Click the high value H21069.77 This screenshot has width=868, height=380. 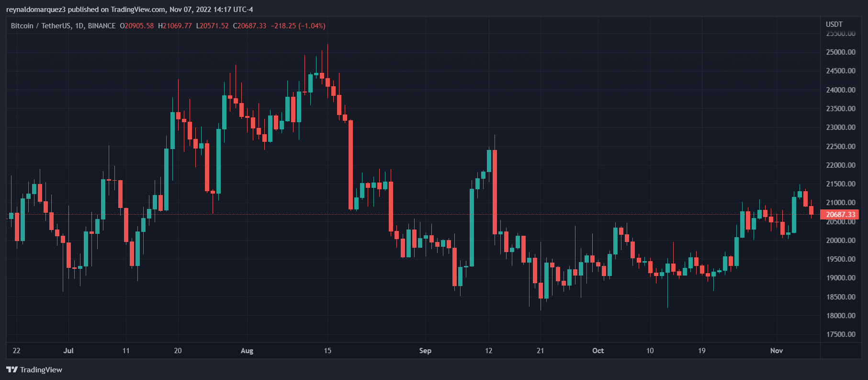[175, 26]
